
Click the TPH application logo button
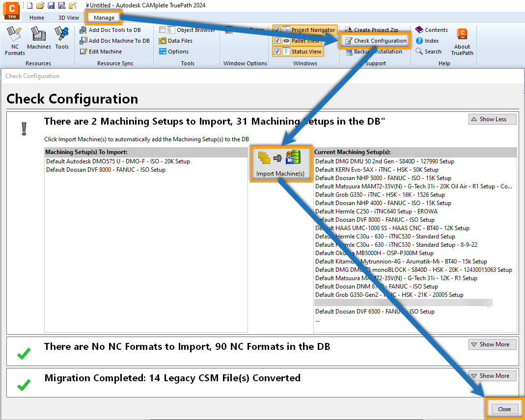(x=12, y=11)
